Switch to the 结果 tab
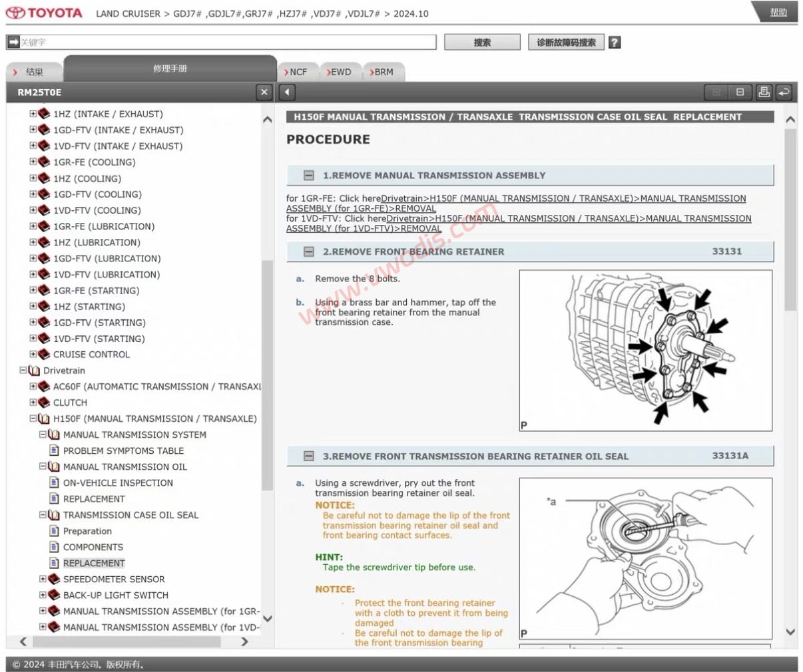The width and height of the screenshot is (803, 672). coord(34,72)
